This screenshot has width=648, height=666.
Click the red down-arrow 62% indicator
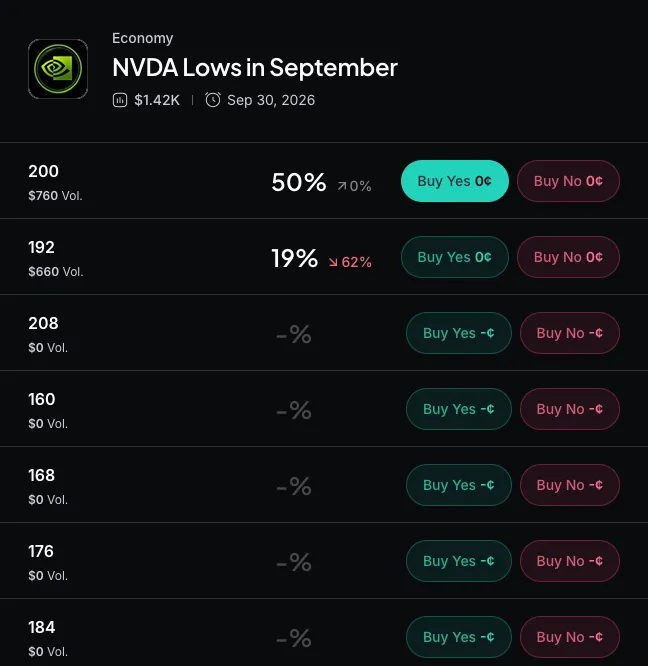coord(350,262)
